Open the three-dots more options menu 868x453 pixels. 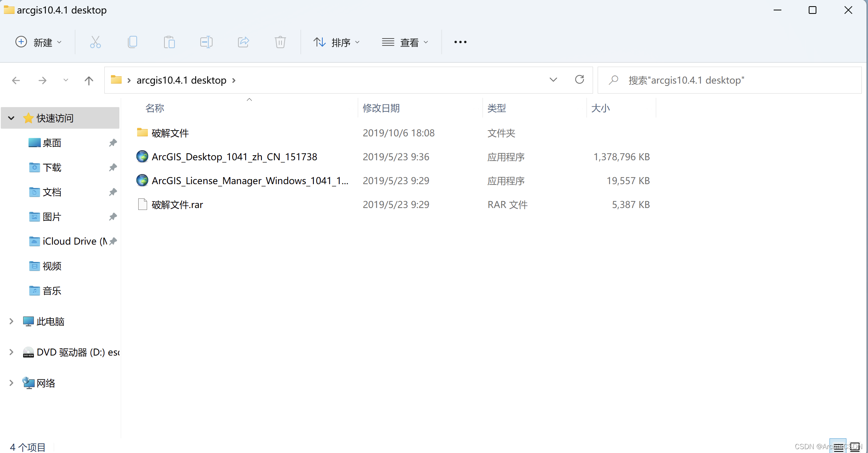(460, 42)
